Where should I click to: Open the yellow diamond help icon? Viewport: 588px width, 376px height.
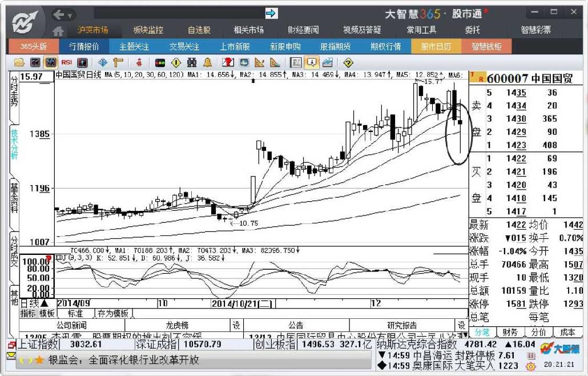pyautogui.click(x=348, y=62)
